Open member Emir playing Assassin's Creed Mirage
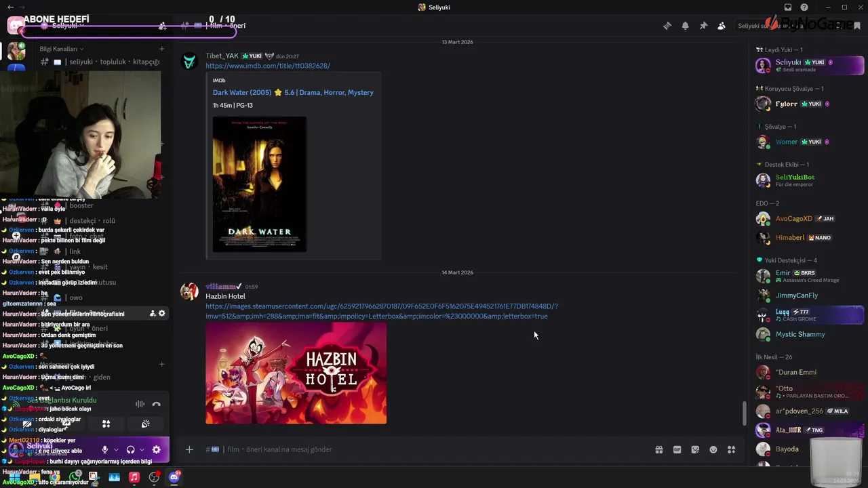The height and width of the screenshot is (488, 868). click(809, 276)
